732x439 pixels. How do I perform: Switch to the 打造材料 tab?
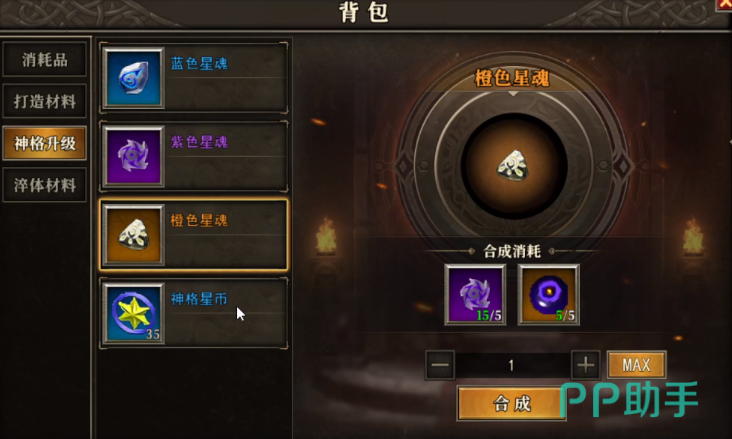point(44,101)
